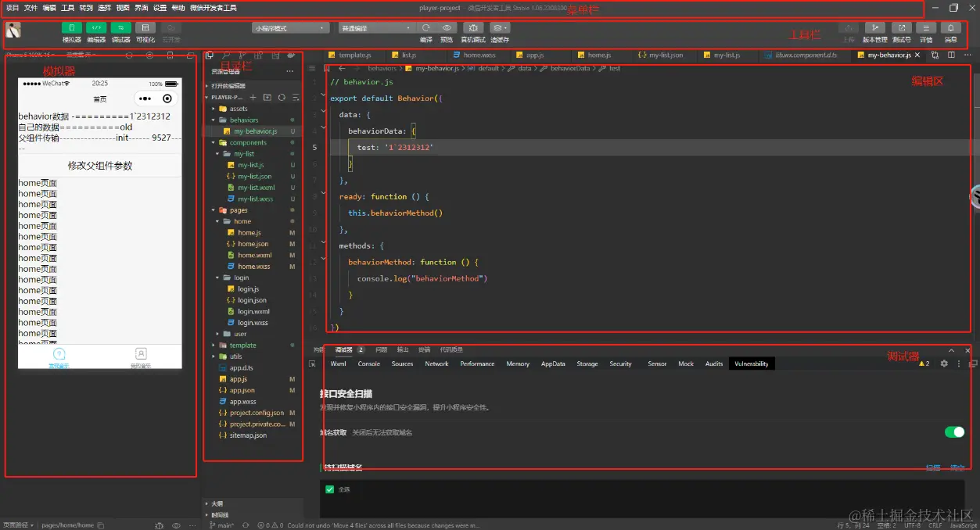Click the 我的音乐 tab in simulator
The width and height of the screenshot is (980, 530).
141,357
